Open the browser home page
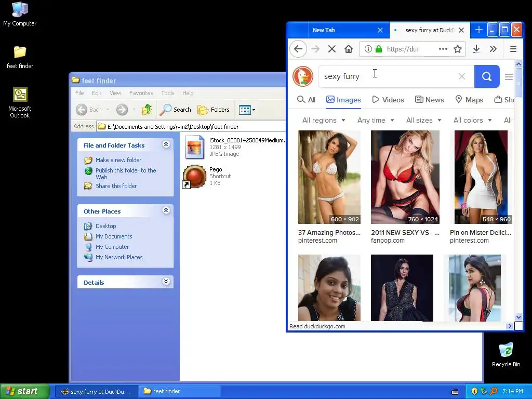This screenshot has width=532, height=399. coord(349,49)
